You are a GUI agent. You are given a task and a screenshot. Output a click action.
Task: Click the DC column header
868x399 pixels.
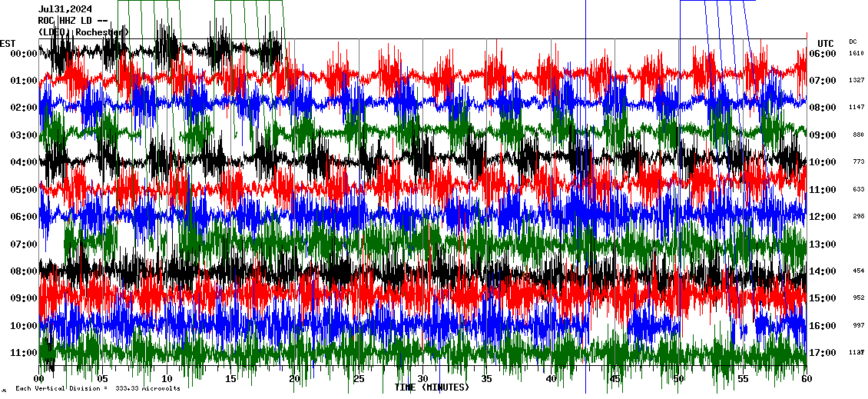(853, 42)
